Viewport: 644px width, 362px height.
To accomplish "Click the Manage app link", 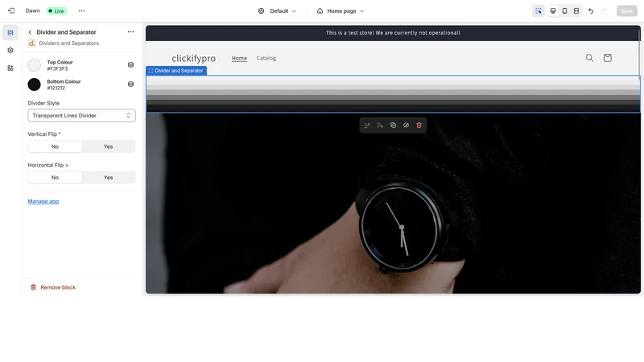I will point(43,201).
